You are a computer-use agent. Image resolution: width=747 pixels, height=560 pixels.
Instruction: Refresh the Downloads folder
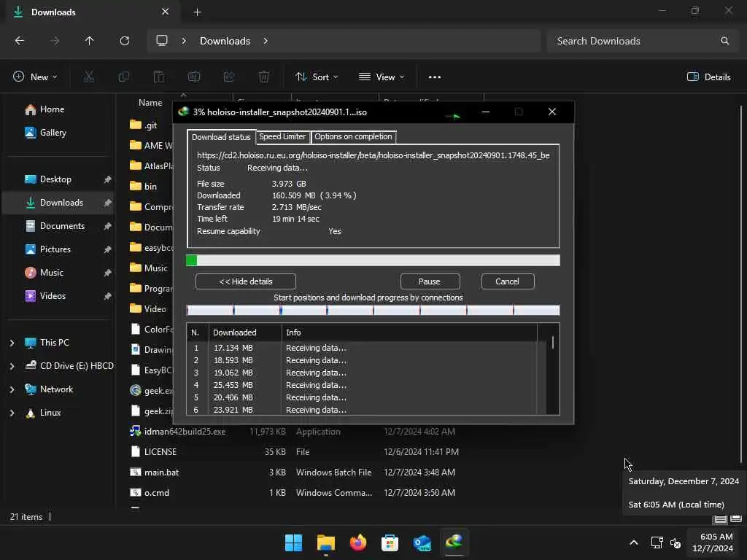pos(124,41)
